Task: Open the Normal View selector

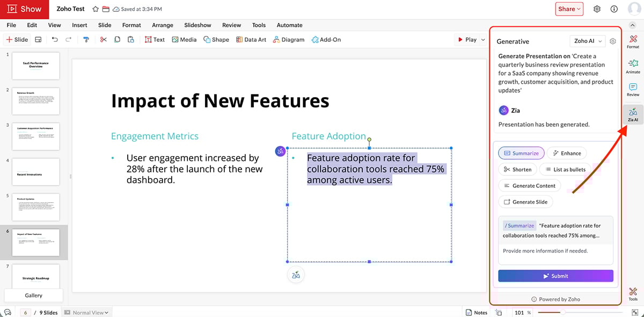Action: coord(86,312)
